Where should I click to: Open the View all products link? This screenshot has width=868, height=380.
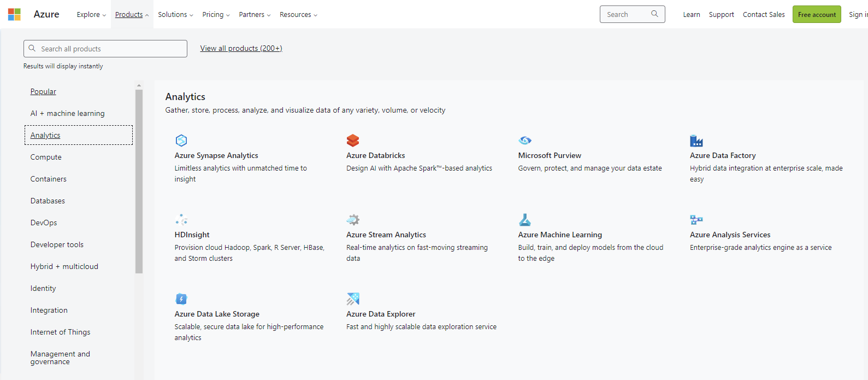click(x=241, y=49)
